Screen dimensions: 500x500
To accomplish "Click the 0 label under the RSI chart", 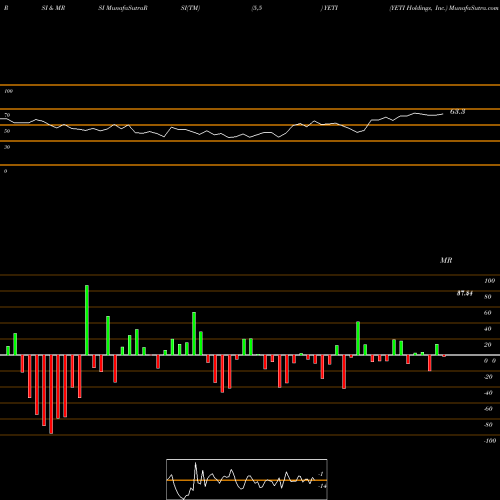I will 5,171.
